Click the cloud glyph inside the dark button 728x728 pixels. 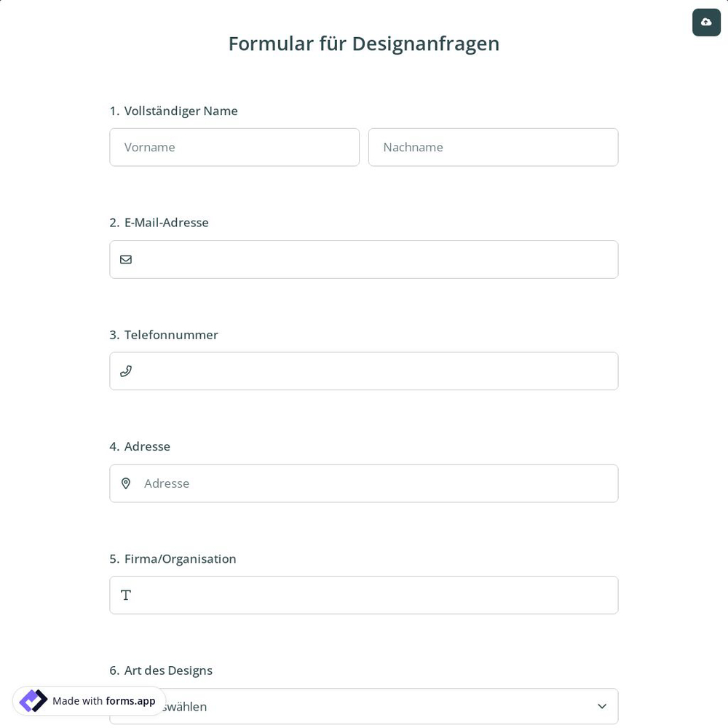(706, 22)
